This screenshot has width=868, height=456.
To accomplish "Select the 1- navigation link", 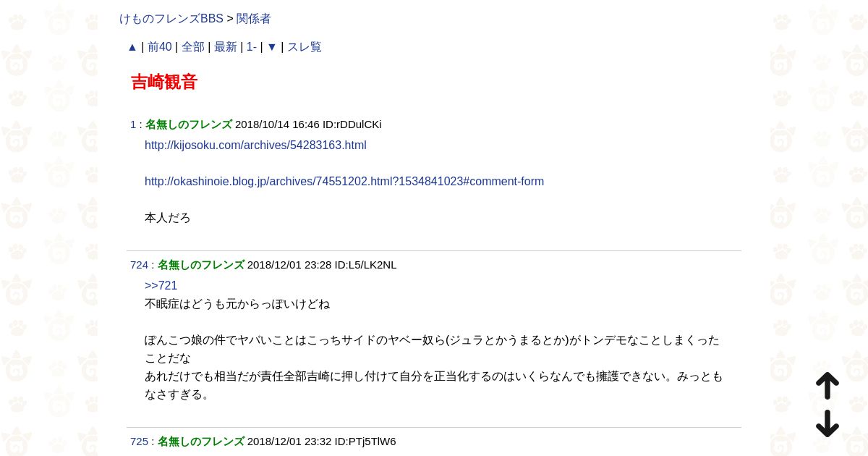I will 252,47.
